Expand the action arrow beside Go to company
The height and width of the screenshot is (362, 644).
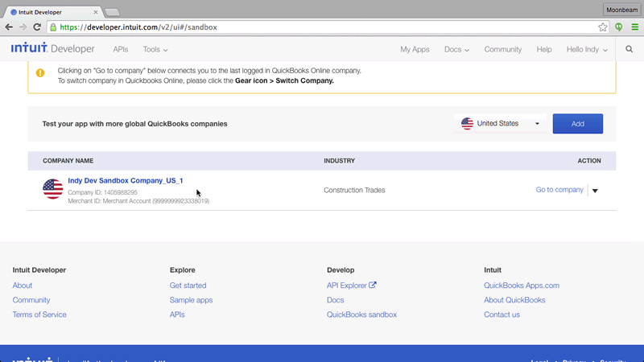pyautogui.click(x=595, y=191)
